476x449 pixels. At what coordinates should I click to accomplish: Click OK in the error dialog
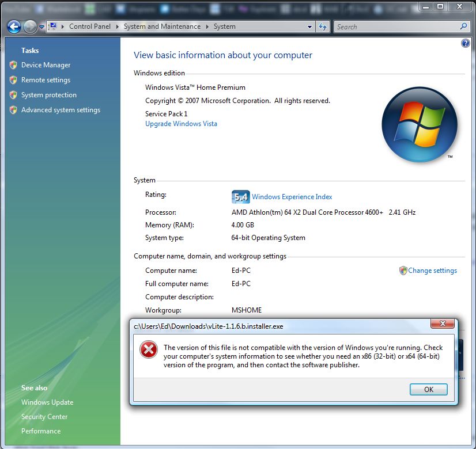(x=429, y=390)
